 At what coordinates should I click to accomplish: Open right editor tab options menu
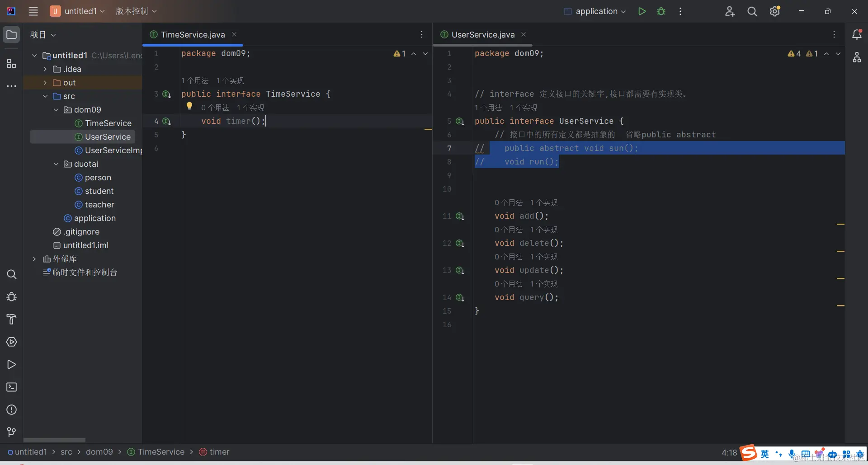tap(834, 34)
